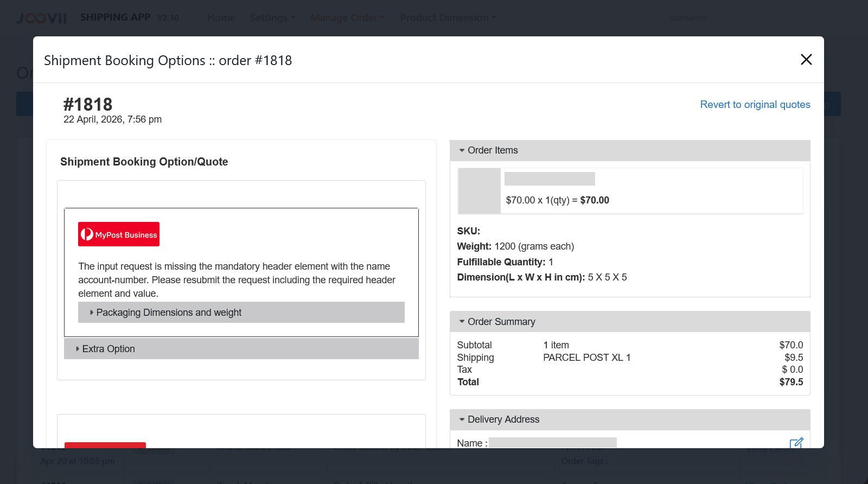The image size is (868, 484).
Task: Click the Tax $ 0.0 amount
Action: click(x=792, y=370)
